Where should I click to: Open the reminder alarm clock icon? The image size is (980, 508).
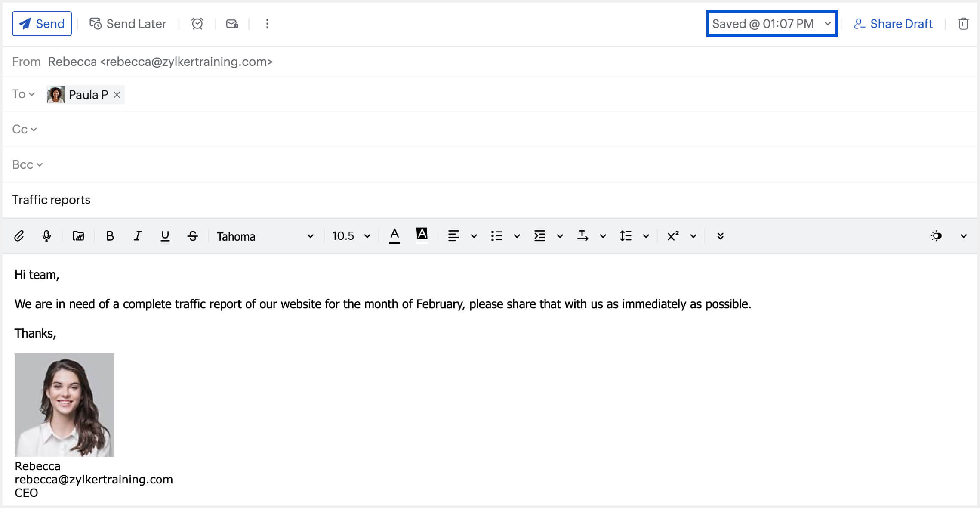197,24
